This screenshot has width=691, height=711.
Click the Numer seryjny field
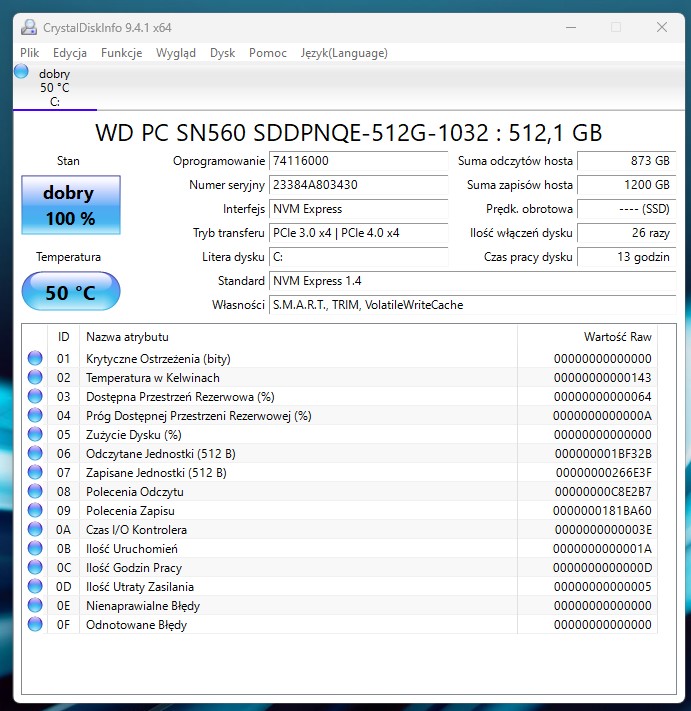359,185
